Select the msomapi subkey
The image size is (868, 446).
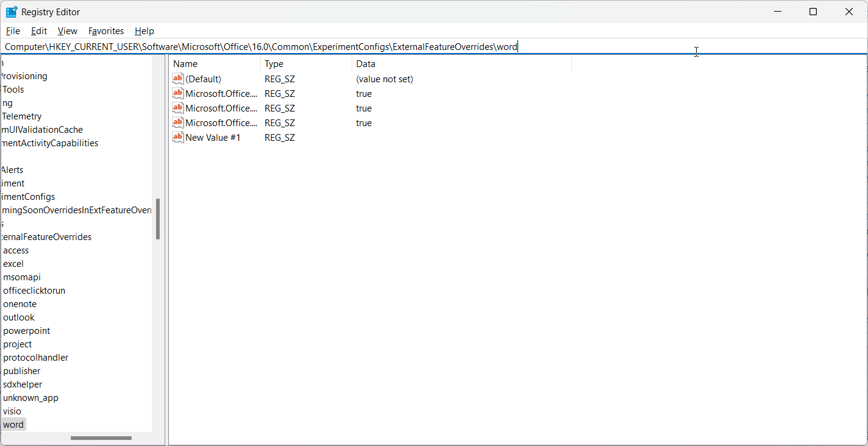pyautogui.click(x=22, y=277)
